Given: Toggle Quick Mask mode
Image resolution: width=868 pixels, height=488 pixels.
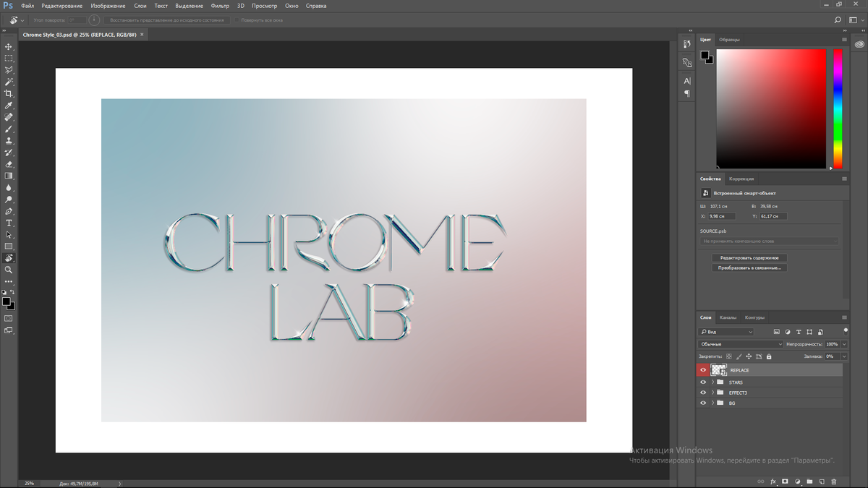Looking at the screenshot, I should click(9, 318).
